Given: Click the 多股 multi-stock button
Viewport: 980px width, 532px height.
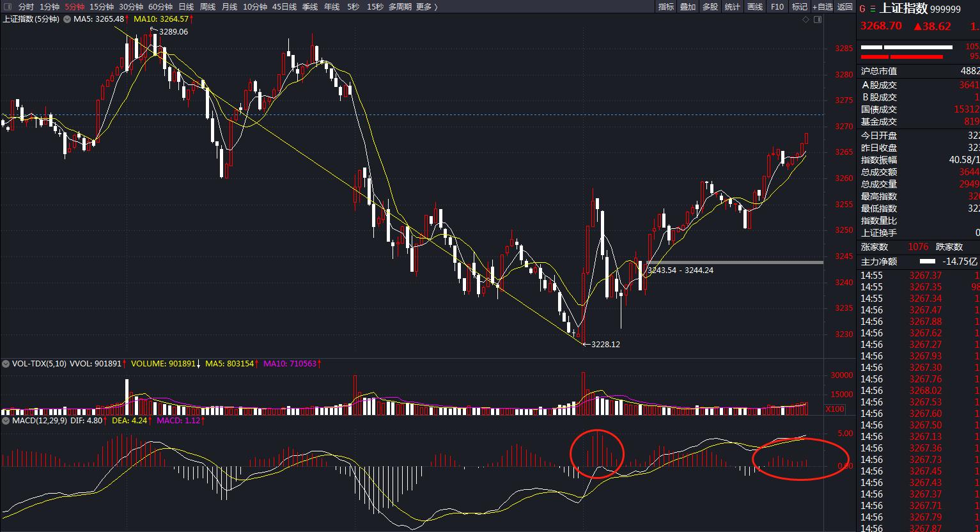Looking at the screenshot, I should click(710, 7).
